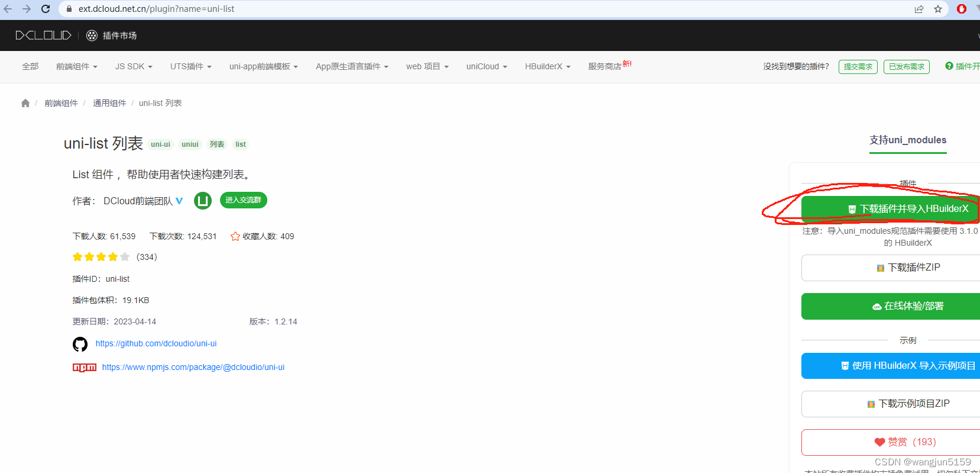Screen dimensions: 980x473
Task: Open the npmjs.com package link
Action: click(193, 367)
